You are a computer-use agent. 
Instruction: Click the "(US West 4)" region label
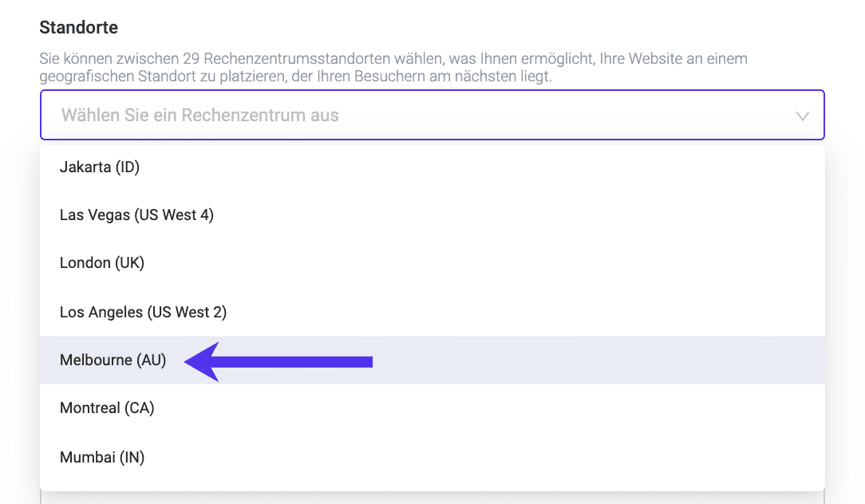coord(174,215)
